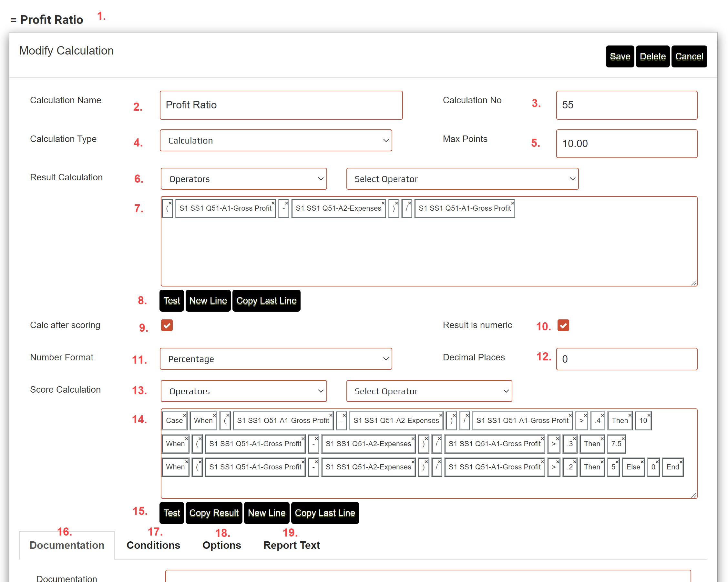Open the Number Format Percentage dropdown

pyautogui.click(x=276, y=359)
